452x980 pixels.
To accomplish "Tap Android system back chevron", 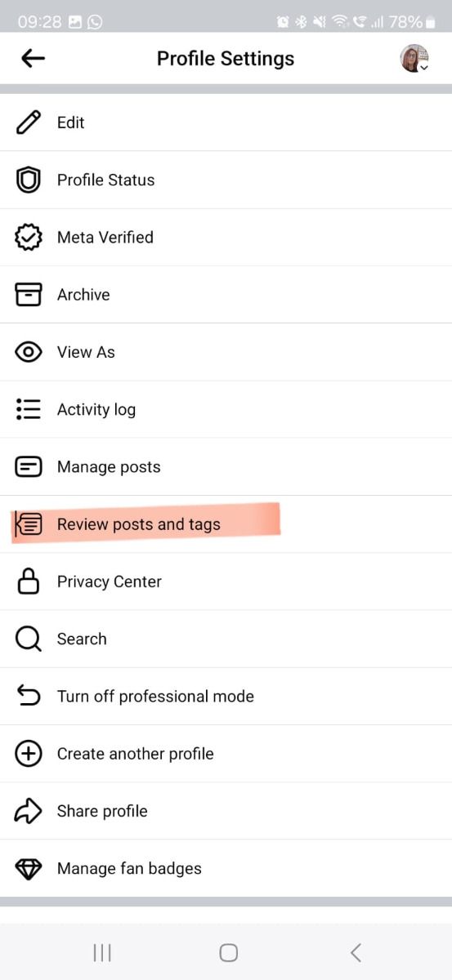I will click(356, 952).
